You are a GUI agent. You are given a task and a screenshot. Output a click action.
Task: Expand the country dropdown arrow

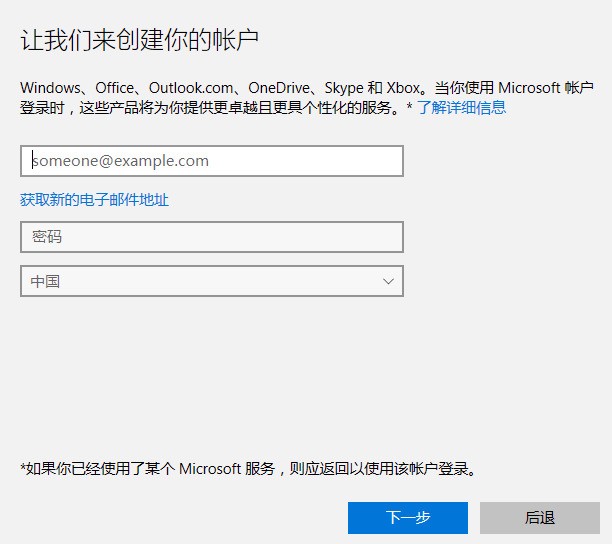(x=389, y=282)
